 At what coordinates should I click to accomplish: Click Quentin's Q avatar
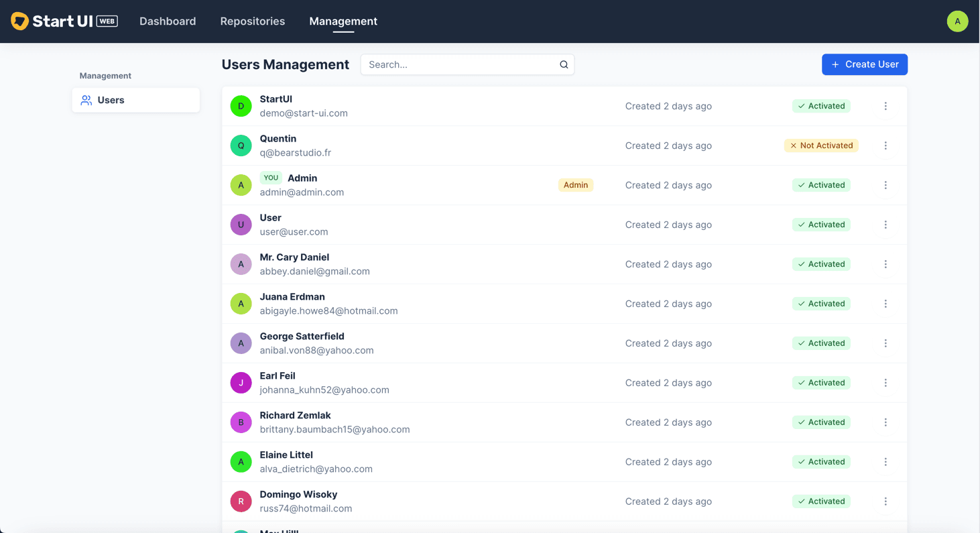click(241, 145)
